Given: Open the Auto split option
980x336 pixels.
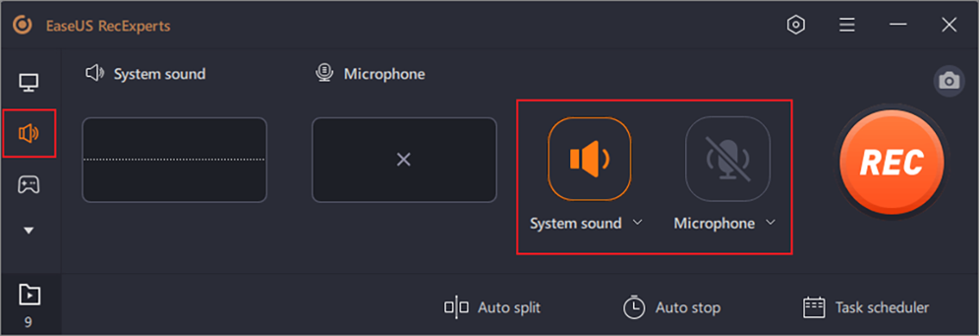Looking at the screenshot, I should point(492,307).
